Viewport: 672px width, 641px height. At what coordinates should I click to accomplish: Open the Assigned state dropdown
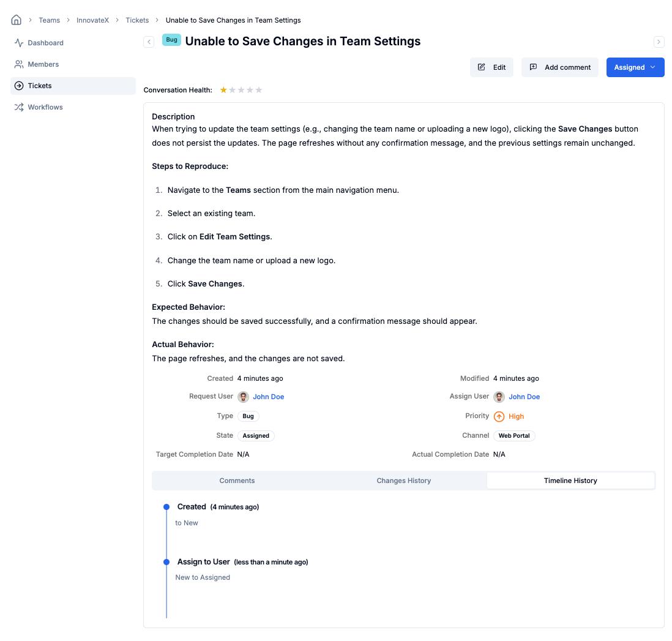click(x=635, y=67)
